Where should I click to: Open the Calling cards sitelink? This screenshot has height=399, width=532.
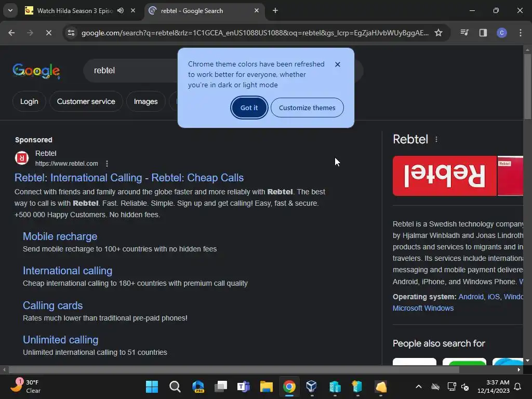[x=52, y=305]
